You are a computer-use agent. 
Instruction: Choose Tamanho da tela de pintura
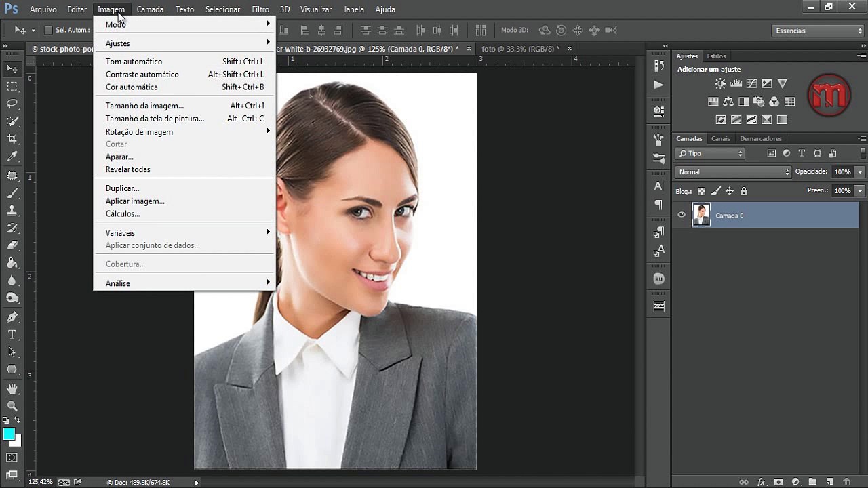(x=184, y=119)
